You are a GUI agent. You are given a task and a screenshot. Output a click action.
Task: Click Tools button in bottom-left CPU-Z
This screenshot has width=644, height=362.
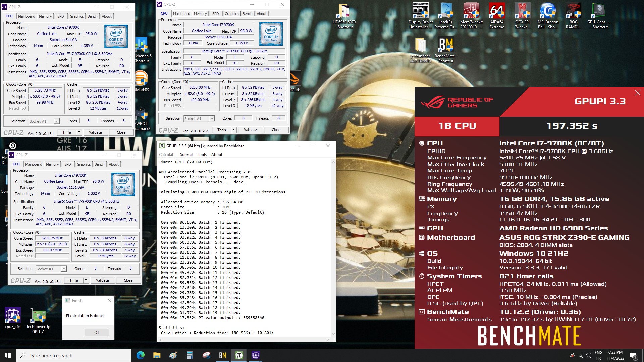point(74,280)
